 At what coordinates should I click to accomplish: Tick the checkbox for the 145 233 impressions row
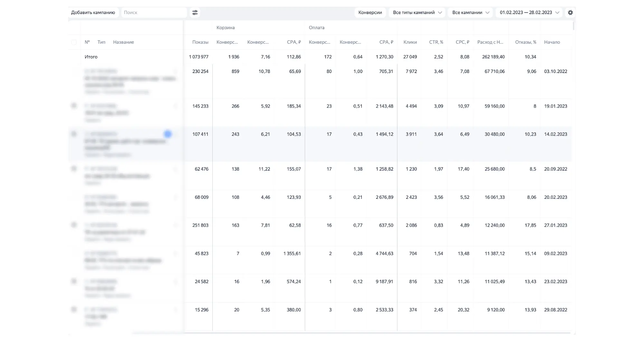(x=74, y=106)
